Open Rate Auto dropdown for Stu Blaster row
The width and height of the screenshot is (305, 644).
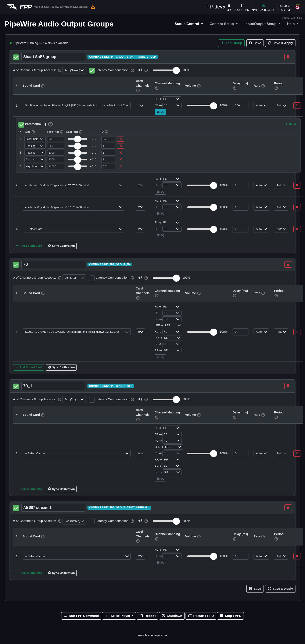[x=261, y=106]
